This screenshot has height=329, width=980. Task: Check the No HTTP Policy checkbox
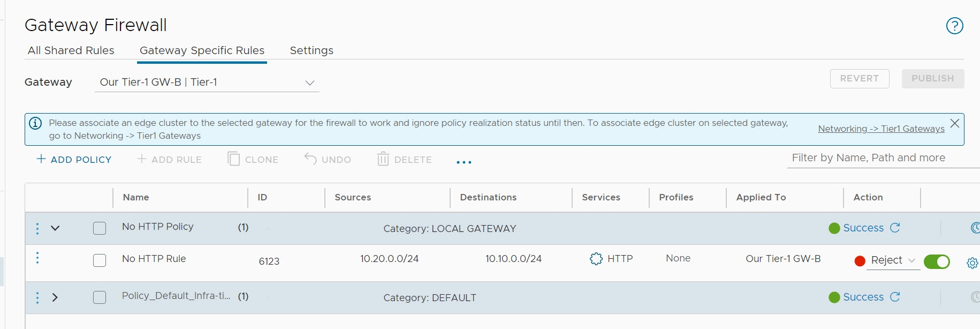[100, 228]
